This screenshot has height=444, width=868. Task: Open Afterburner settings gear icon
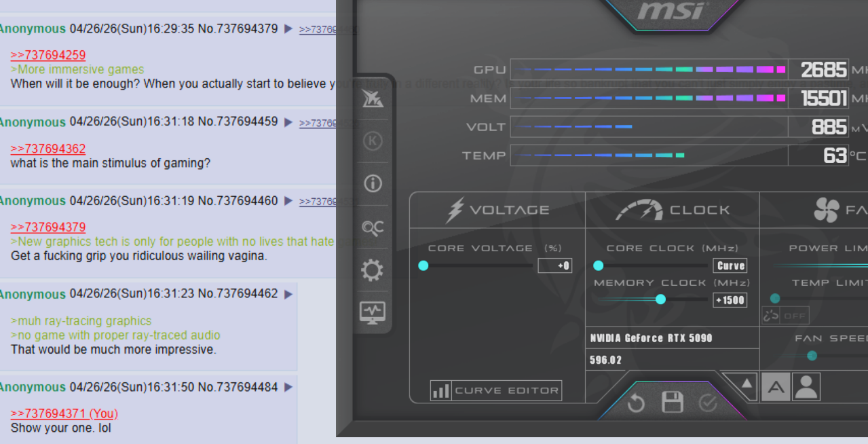point(373,271)
